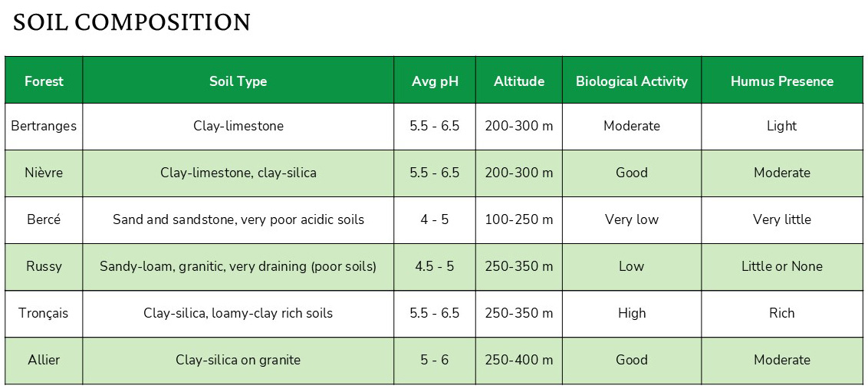Click the Soil Composition title
The width and height of the screenshot is (868, 389).
pos(132,22)
